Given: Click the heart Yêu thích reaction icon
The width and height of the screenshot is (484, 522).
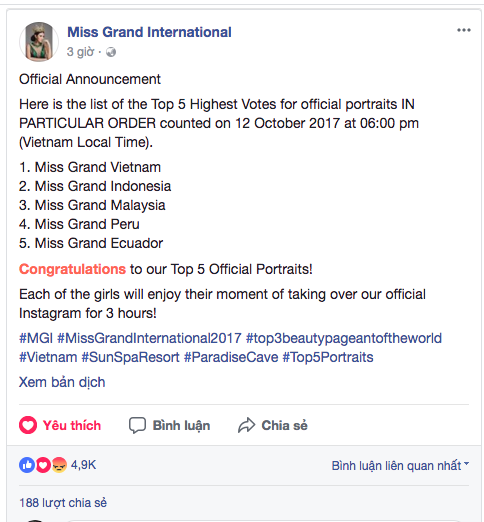Looking at the screenshot, I should [x=28, y=425].
